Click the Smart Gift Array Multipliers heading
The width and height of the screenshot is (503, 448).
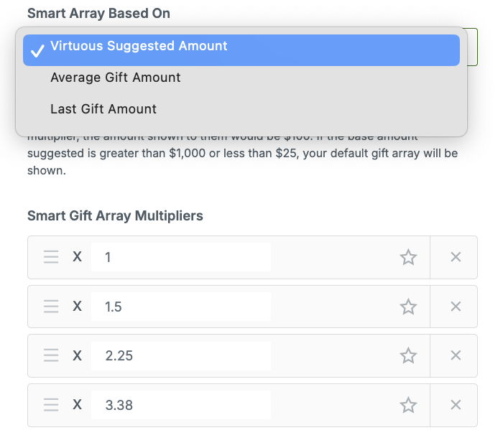point(115,215)
